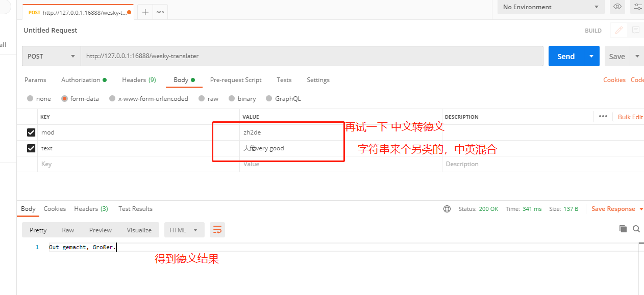The width and height of the screenshot is (644, 295).
Task: Switch to the Params tab
Action: (35, 80)
